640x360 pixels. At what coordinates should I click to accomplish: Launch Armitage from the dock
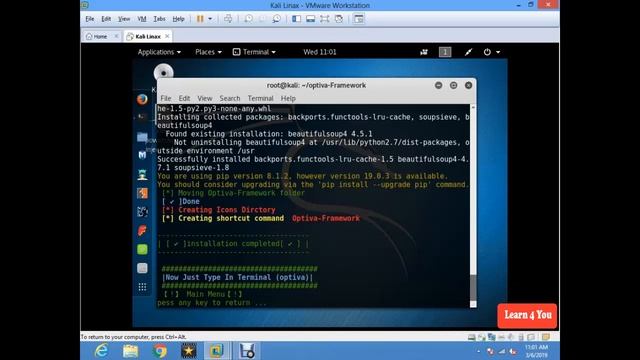pyautogui.click(x=142, y=174)
